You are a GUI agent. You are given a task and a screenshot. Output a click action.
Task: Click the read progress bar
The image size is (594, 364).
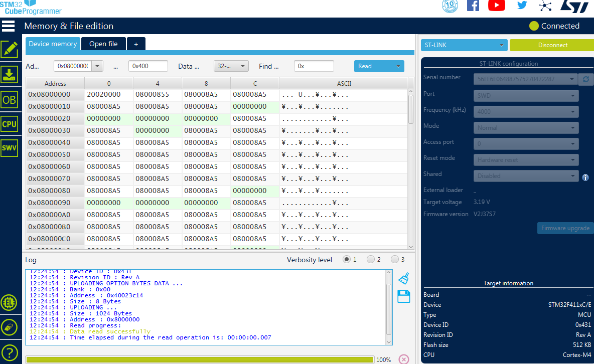pos(200,359)
